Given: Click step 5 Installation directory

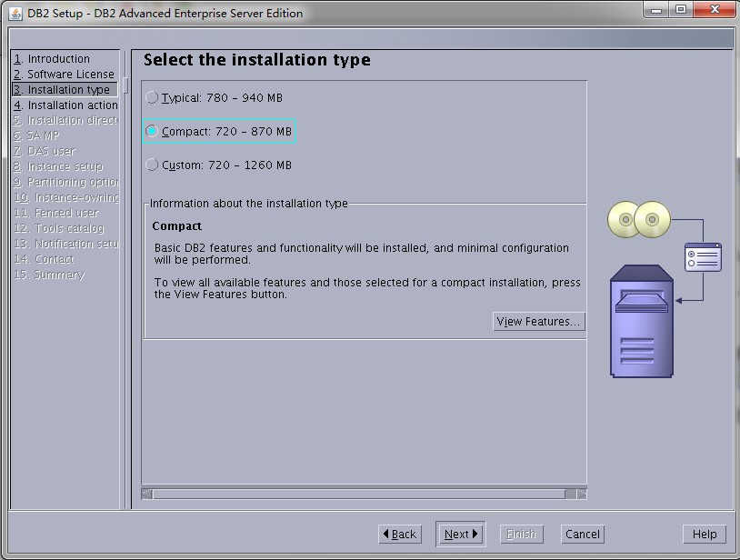Looking at the screenshot, I should pos(65,120).
